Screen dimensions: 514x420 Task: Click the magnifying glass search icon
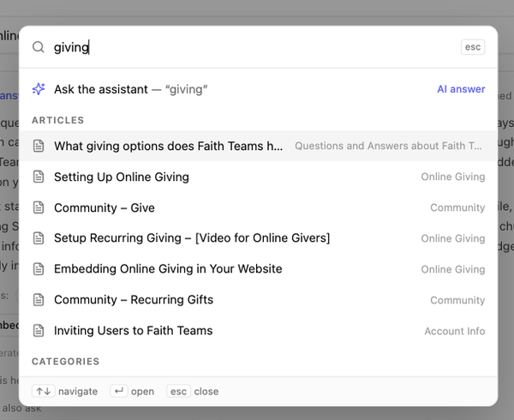(x=39, y=47)
